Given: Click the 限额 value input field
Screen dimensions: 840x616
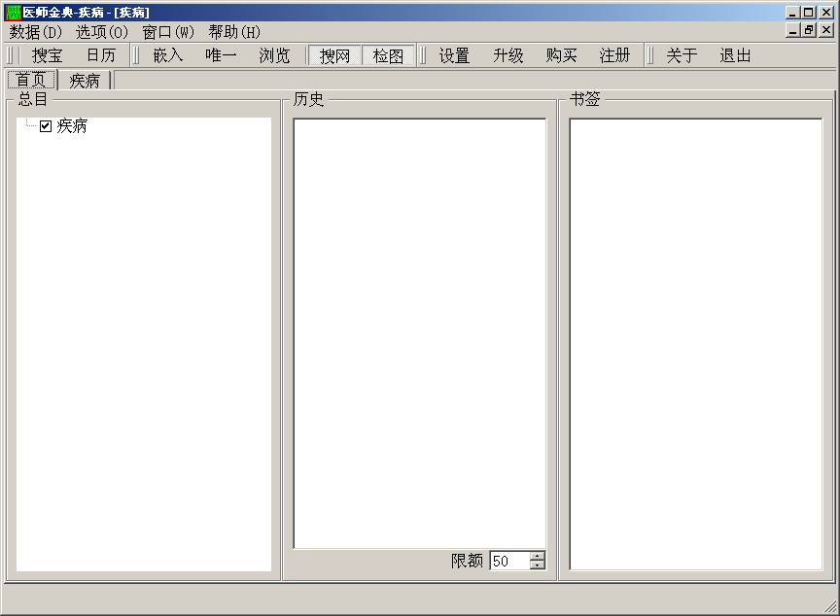Looking at the screenshot, I should coord(510,561).
